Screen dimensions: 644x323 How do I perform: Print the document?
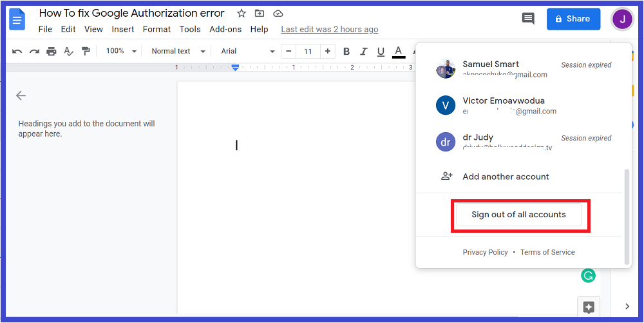[x=52, y=52]
